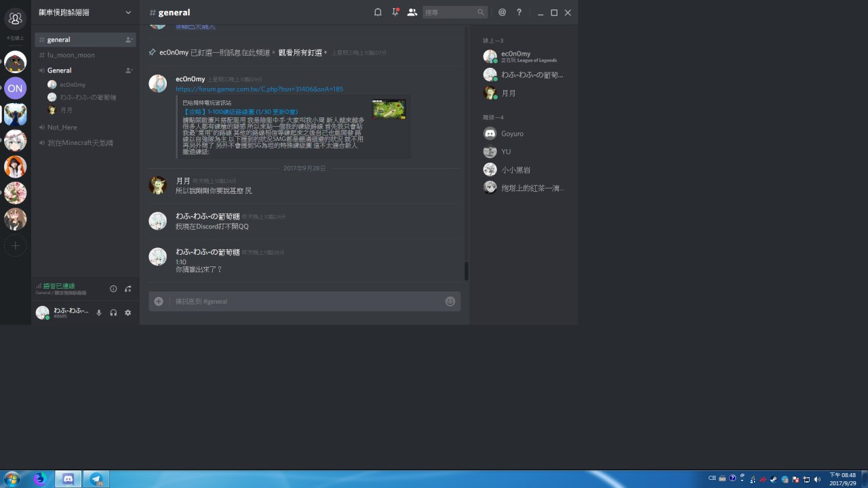868x488 pixels.
Task: Open the taskbar clock and date
Action: tap(843, 479)
